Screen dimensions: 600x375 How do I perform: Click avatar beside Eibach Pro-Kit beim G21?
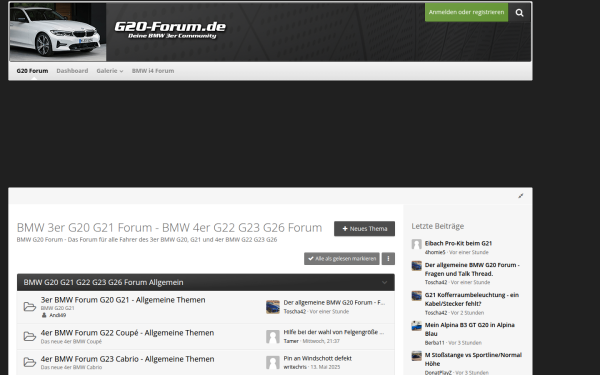416,244
